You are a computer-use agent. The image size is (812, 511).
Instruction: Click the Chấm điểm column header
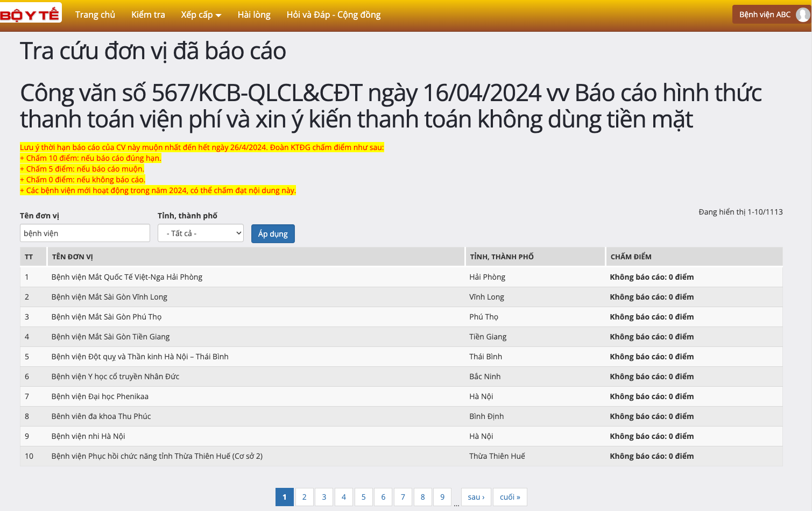(631, 257)
